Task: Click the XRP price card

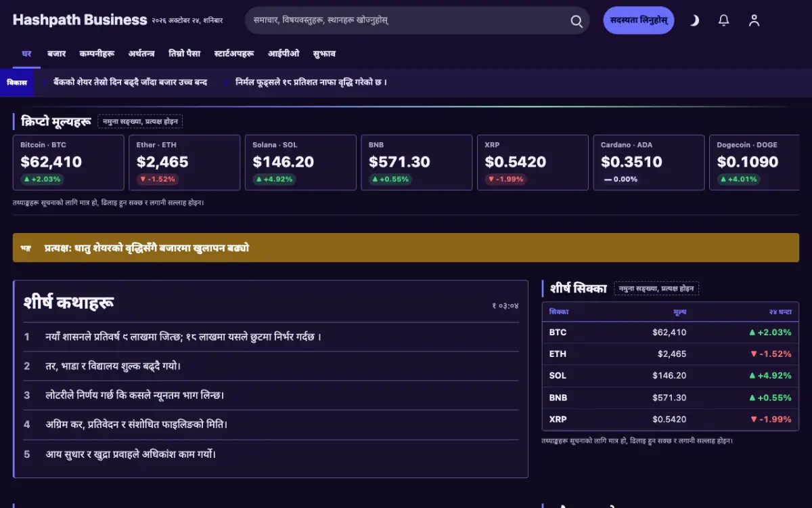Action: (x=533, y=163)
